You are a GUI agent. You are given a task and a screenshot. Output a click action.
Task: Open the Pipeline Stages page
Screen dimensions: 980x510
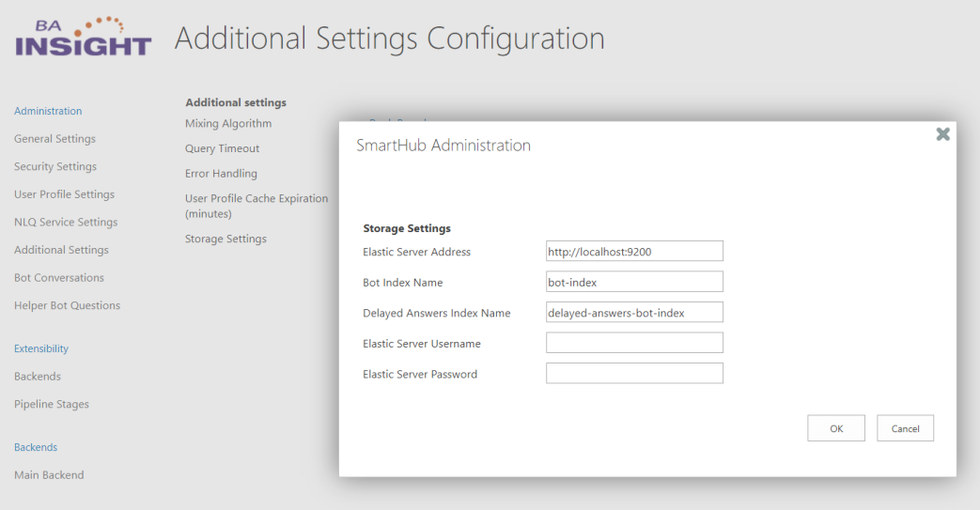52,405
